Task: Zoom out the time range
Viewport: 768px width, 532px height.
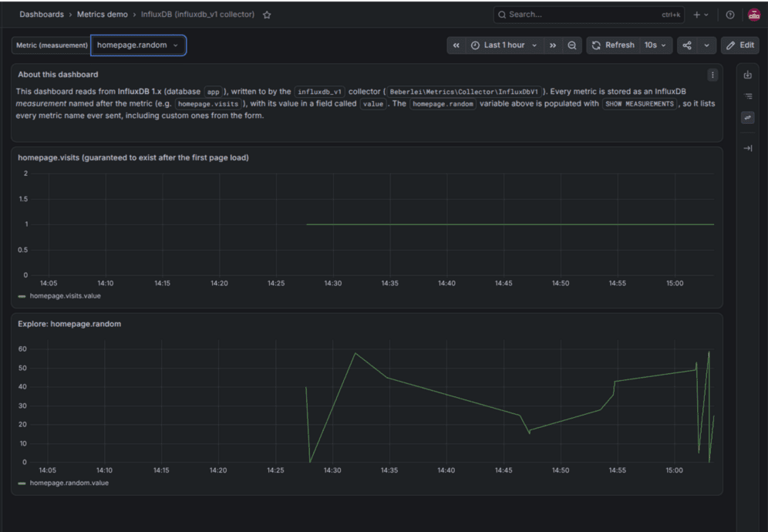Action: 571,45
